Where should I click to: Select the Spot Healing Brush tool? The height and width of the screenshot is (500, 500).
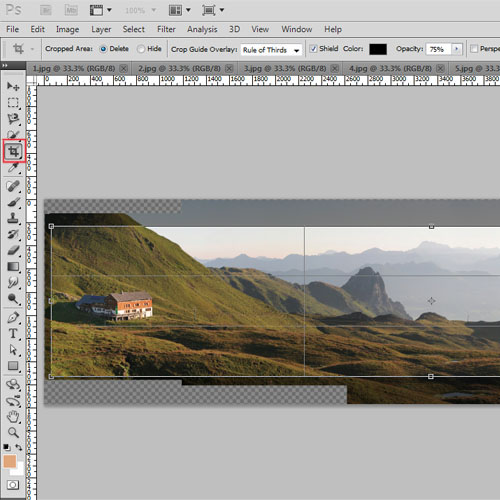click(x=13, y=186)
